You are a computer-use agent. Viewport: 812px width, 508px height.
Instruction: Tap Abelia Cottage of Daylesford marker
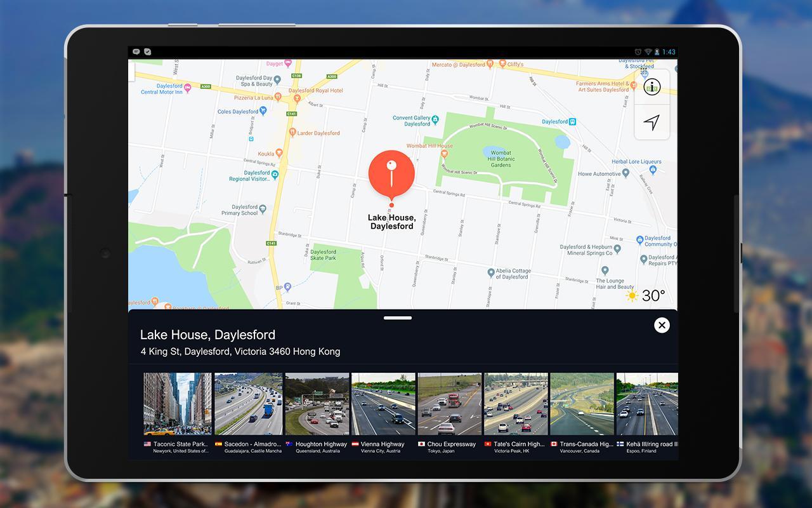(490, 272)
